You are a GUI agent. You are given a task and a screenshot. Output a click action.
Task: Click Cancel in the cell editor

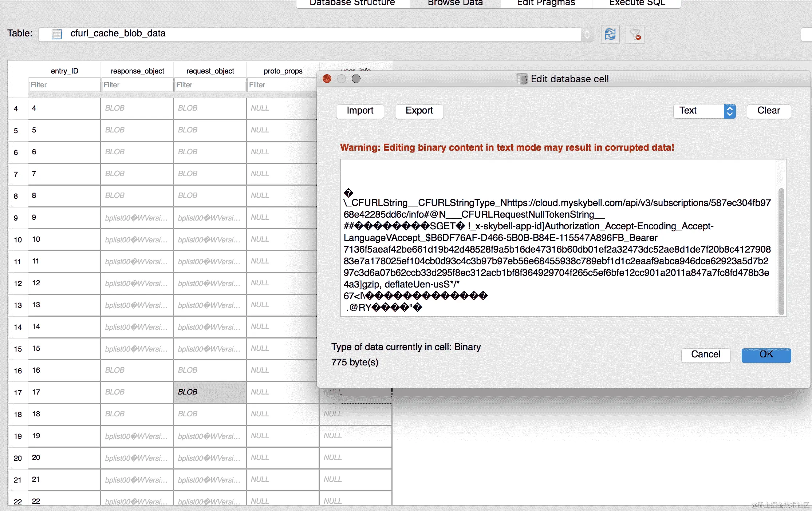pos(705,354)
